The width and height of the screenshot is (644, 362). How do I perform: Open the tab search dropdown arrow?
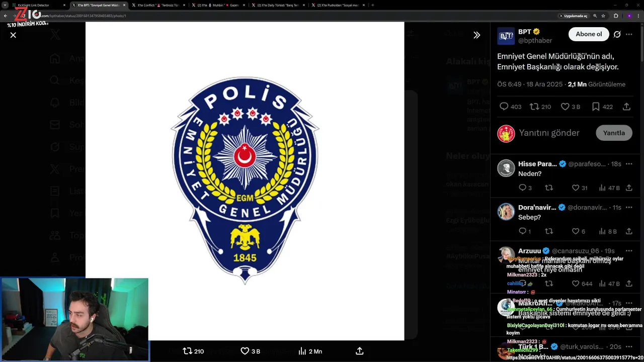click(x=5, y=5)
